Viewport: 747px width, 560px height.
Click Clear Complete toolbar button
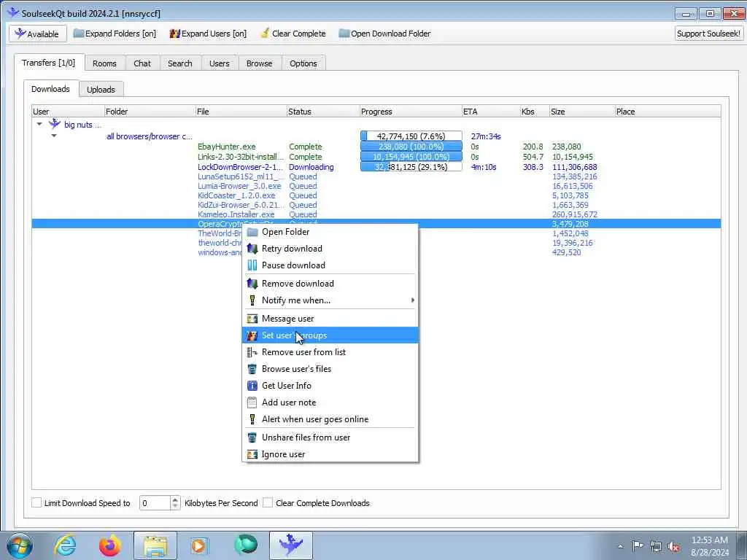(x=293, y=34)
